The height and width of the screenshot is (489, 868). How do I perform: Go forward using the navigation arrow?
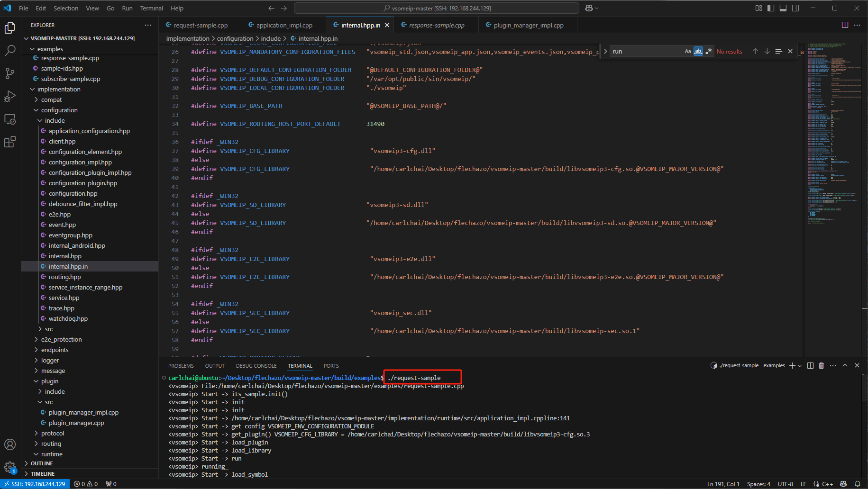pos(283,8)
